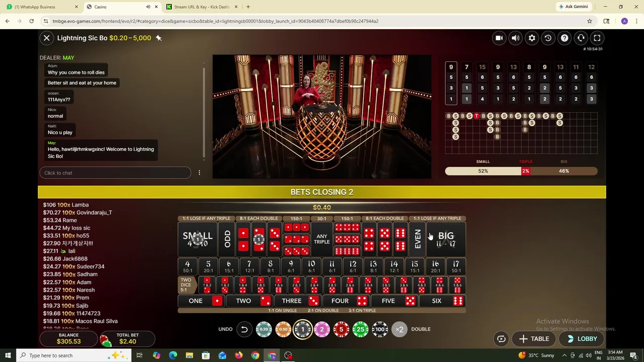The width and height of the screenshot is (644, 362).
Task: Open the help question mark icon
Action: coord(565,38)
